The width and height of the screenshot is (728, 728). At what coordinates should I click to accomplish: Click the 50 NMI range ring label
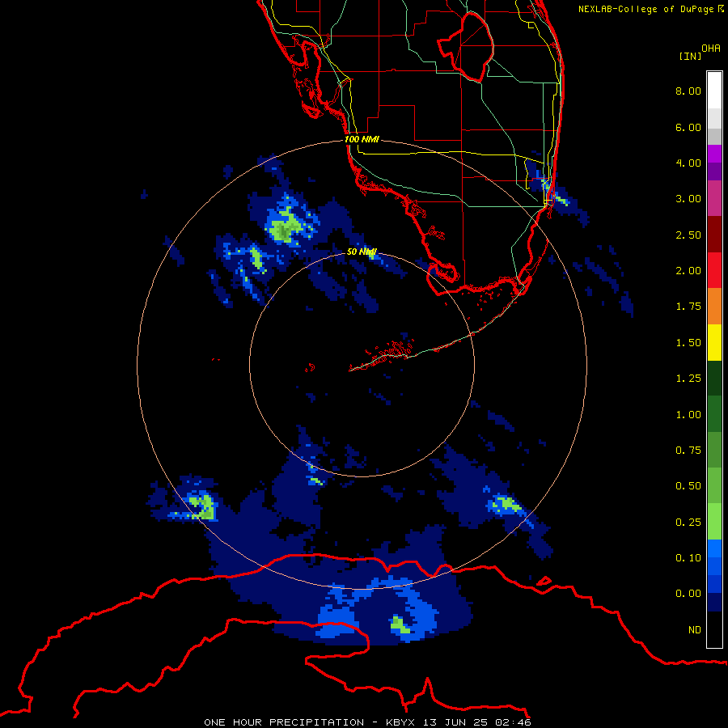pyautogui.click(x=362, y=252)
